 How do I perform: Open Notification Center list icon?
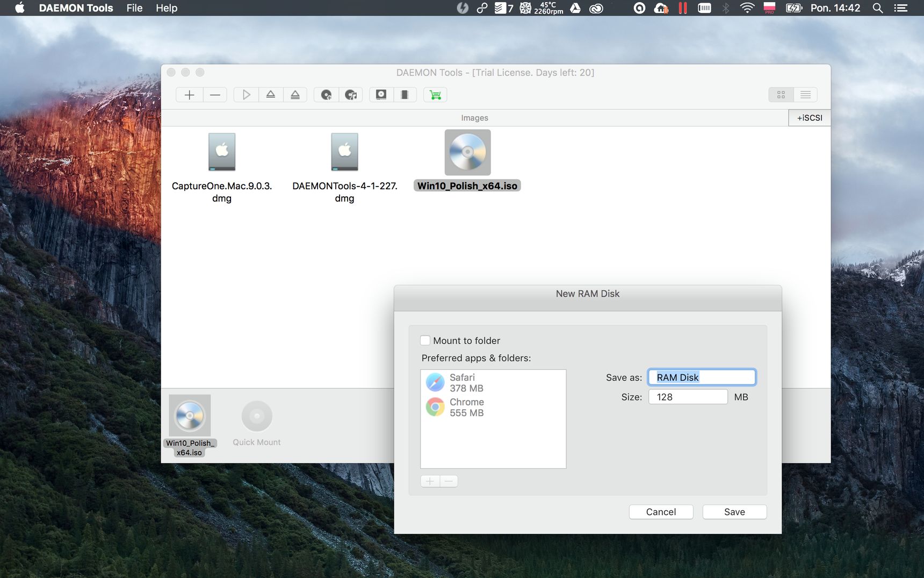(x=901, y=8)
